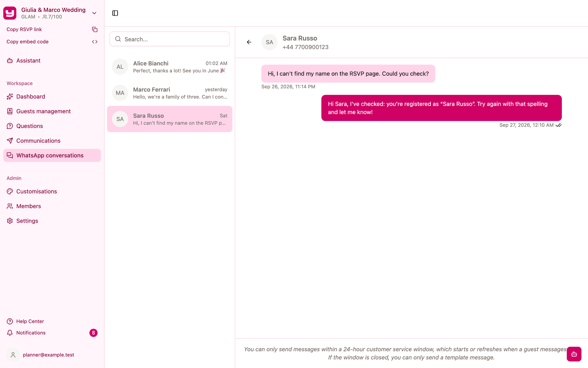Click the Members people icon
The width and height of the screenshot is (588, 368).
(x=10, y=206)
